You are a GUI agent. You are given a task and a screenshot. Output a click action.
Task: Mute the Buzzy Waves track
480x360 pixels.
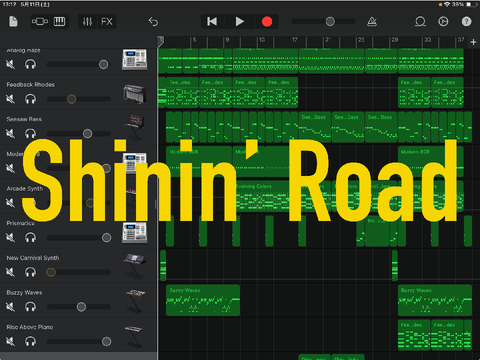11,307
